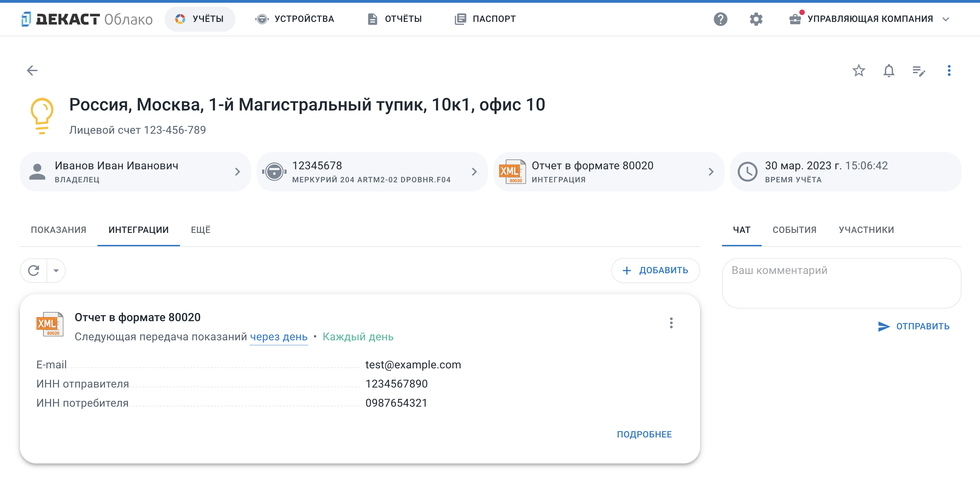Click the briefcase icon with red notification dot
This screenshot has width=980, height=485.
[796, 18]
